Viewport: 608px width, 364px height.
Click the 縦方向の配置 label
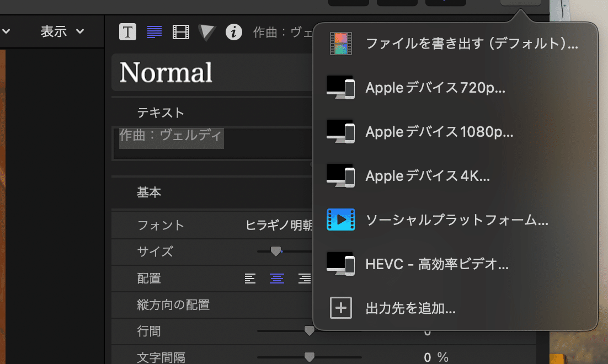pyautogui.click(x=173, y=304)
